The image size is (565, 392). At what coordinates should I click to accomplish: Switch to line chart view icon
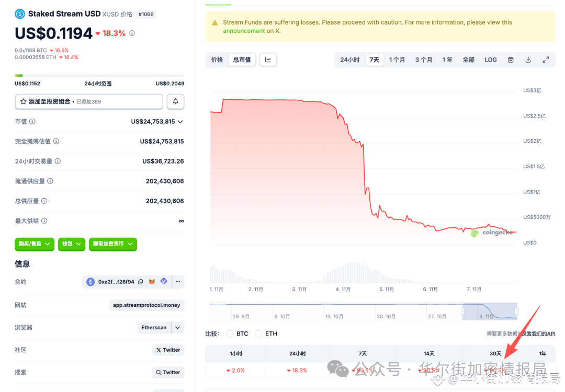click(268, 60)
